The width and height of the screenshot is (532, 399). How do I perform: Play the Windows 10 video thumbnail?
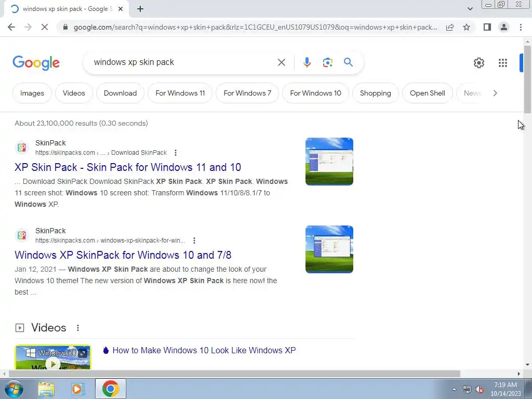pyautogui.click(x=53, y=357)
